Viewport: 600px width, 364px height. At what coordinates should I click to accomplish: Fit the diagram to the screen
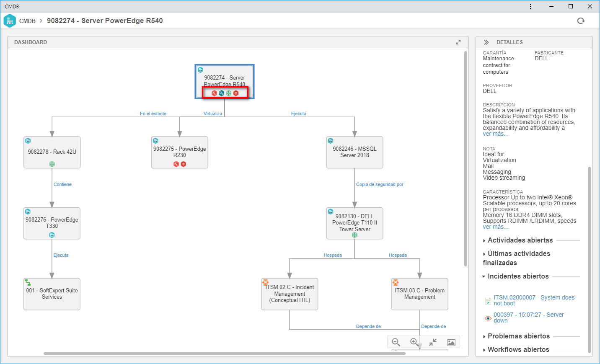433,342
